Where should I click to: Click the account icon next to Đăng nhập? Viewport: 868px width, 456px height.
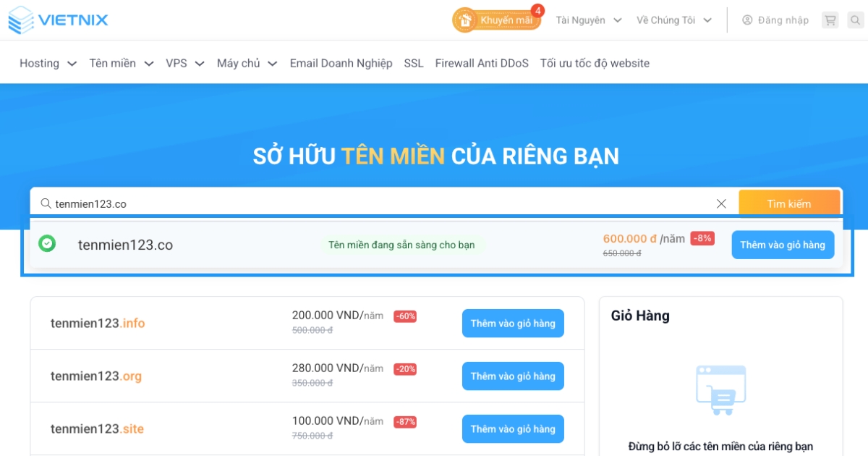[746, 20]
